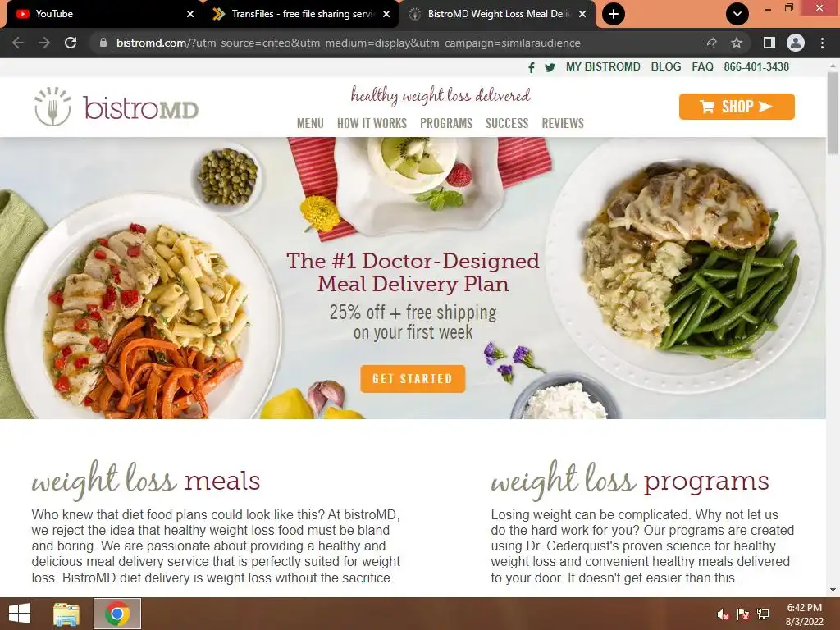The image size is (840, 630).
Task: Open the bistroMD Twitter bird icon
Action: coord(550,67)
